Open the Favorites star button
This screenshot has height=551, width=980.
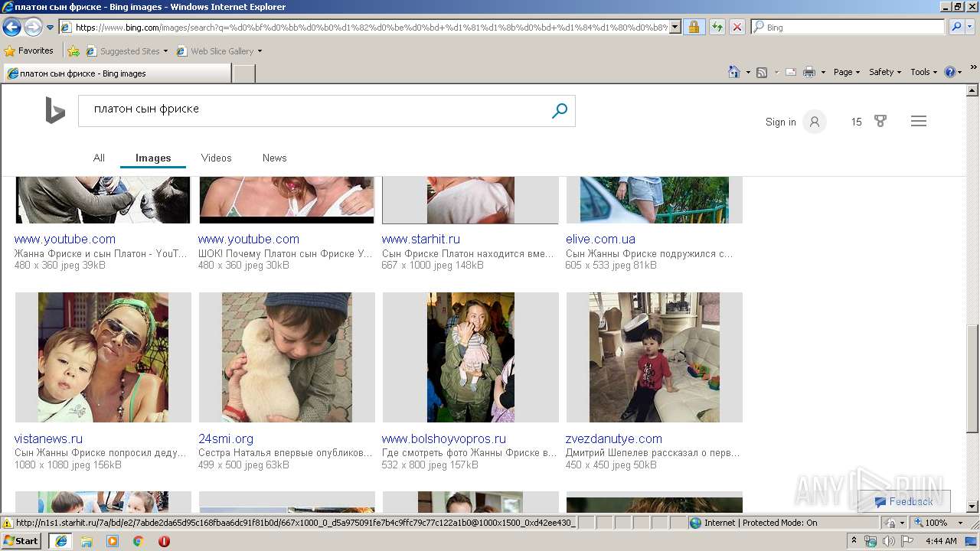pos(29,51)
